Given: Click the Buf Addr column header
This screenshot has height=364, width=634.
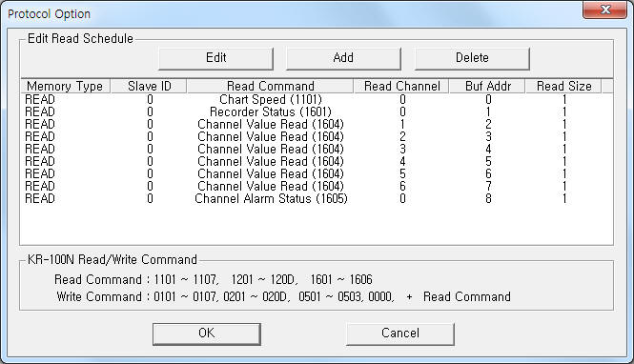Looking at the screenshot, I should click(x=487, y=86).
